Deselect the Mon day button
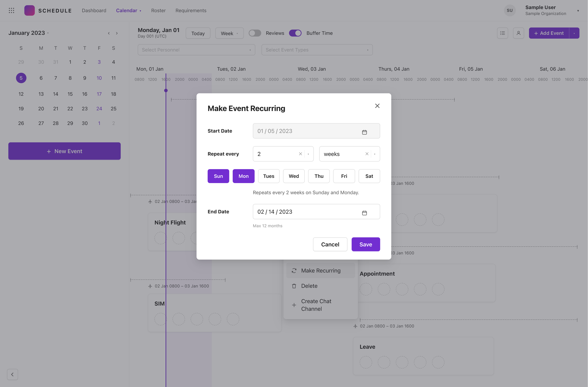Viewport: 588px width, 387px height. (x=243, y=176)
